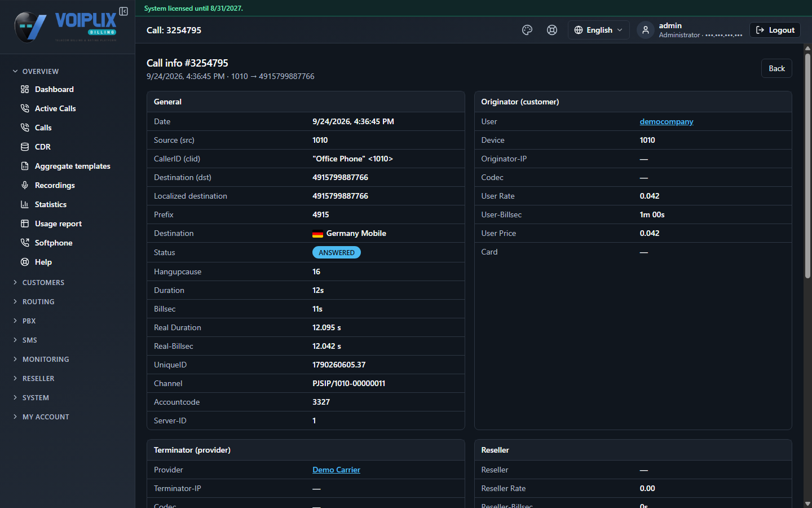Open the theme palette icon
The image size is (812, 508).
point(527,30)
